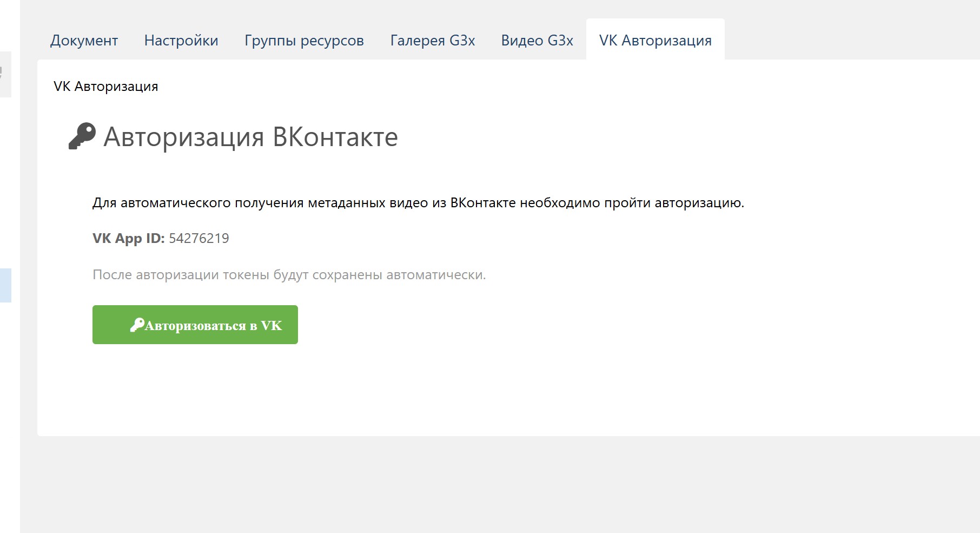Click the VK Авторизация panel title text

[x=105, y=87]
